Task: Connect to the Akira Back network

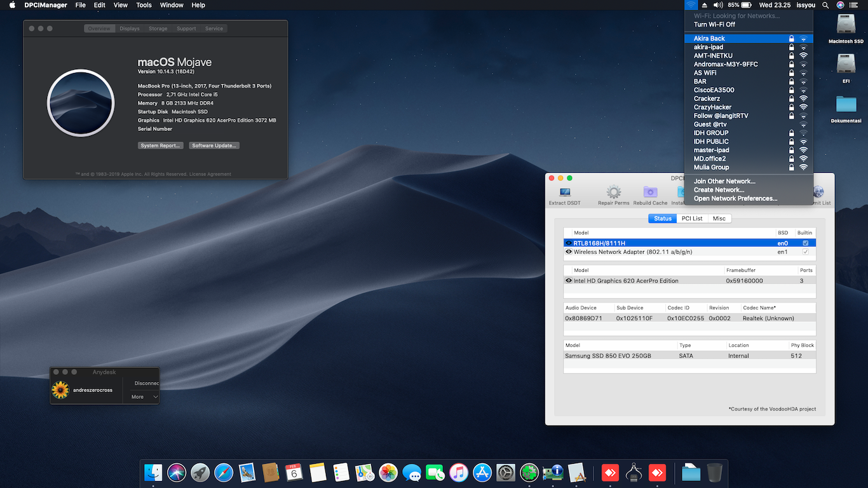Action: click(749, 39)
